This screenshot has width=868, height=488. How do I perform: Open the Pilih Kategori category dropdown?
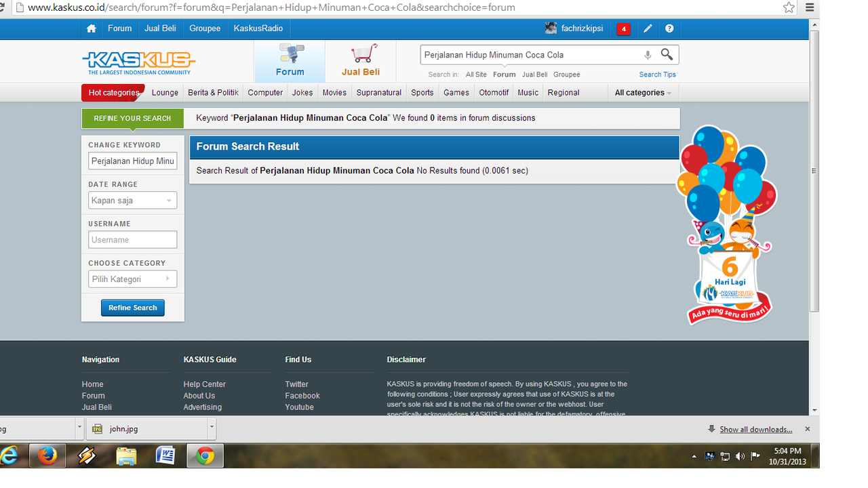point(132,279)
